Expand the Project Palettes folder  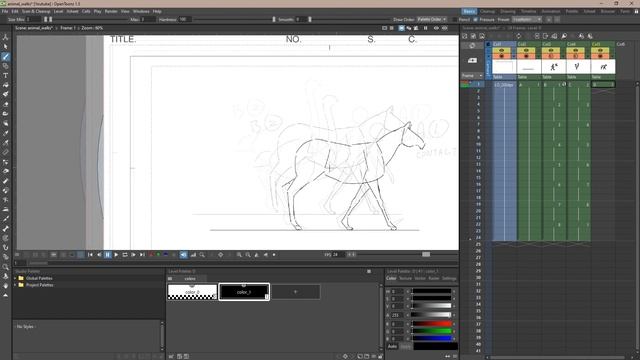pos(16,285)
